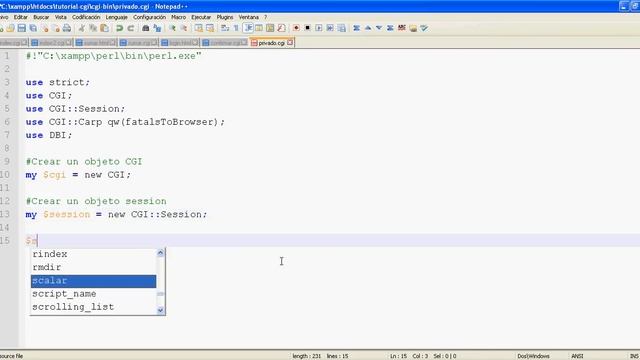Viewport: 640px width, 360px height.
Task: Switch to the suma.html tab
Action: [x=96, y=42]
